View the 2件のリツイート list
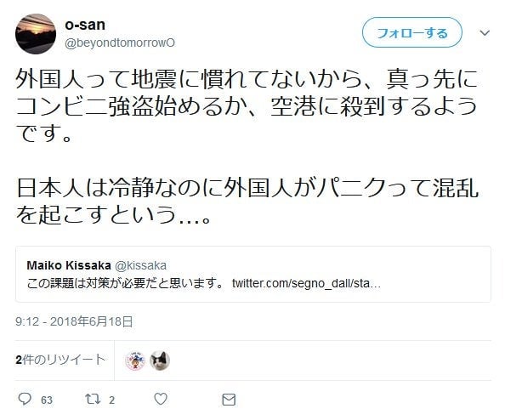Viewport: 505px width, 420px height. click(60, 360)
